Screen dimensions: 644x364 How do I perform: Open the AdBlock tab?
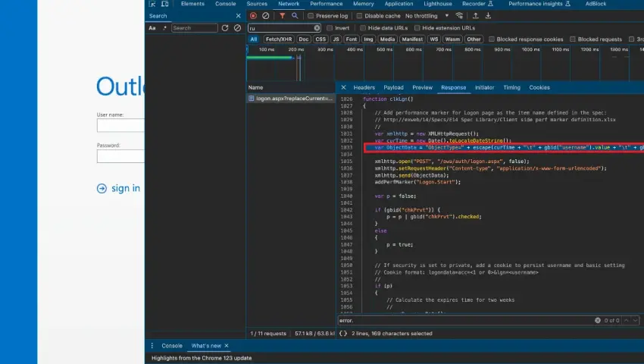coord(596,4)
